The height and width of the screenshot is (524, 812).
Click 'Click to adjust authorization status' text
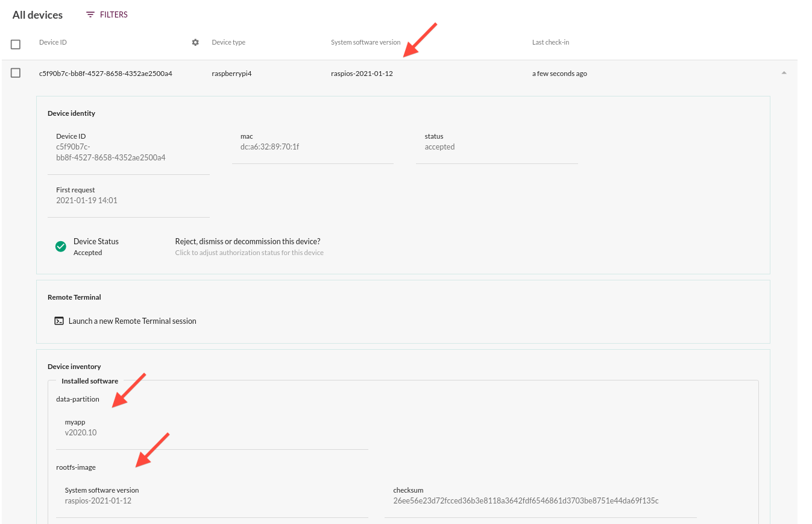coord(249,253)
